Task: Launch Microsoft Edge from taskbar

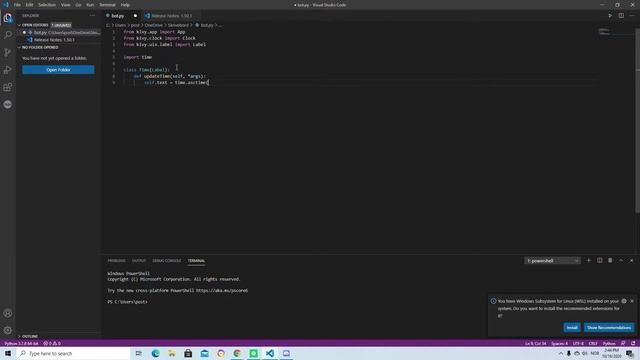Action: click(156, 353)
